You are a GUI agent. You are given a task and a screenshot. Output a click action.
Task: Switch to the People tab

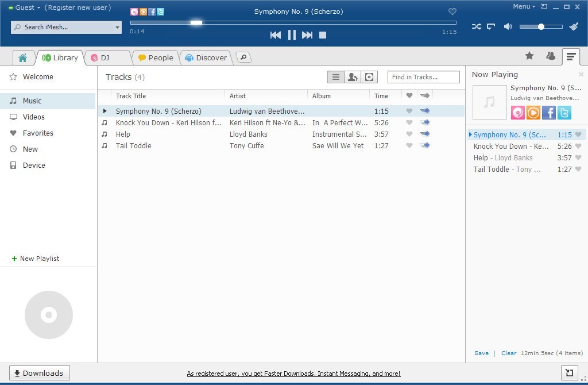point(156,57)
